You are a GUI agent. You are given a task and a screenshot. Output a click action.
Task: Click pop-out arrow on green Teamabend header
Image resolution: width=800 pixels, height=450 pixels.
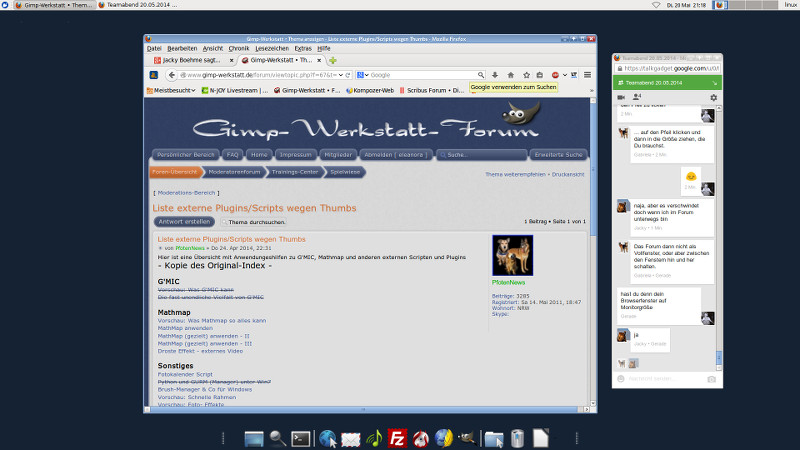(714, 83)
